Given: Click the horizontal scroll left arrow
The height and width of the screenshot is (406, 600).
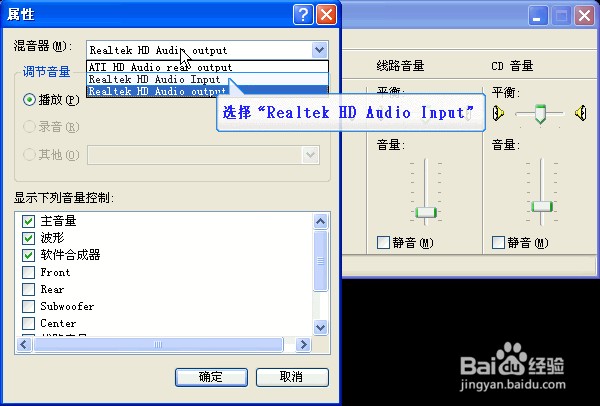Looking at the screenshot, I should tap(24, 344).
